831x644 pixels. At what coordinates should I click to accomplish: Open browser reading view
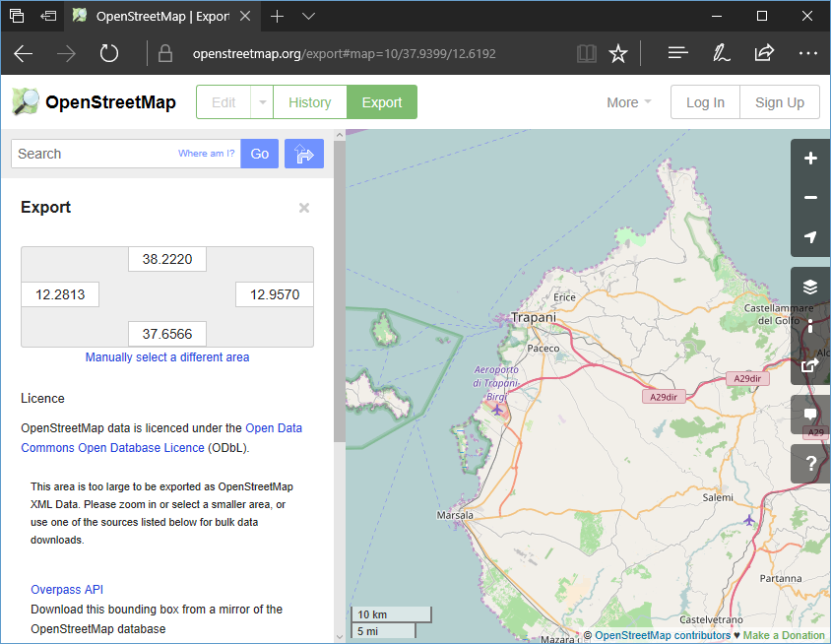(x=586, y=53)
